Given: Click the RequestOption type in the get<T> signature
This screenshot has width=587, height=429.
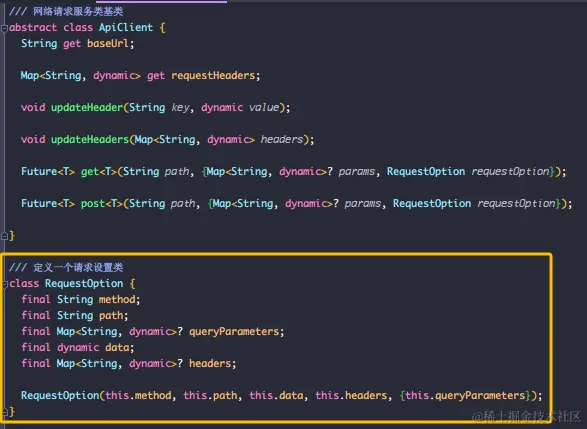Looking at the screenshot, I should [x=426, y=171].
